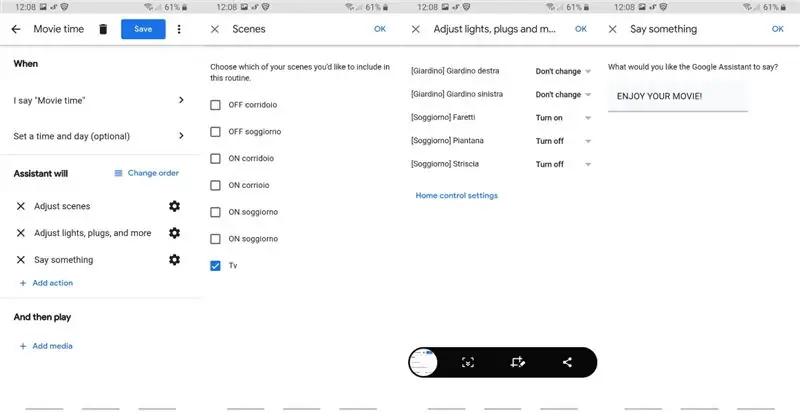Tap the crop and edit screenshot icon

(517, 362)
